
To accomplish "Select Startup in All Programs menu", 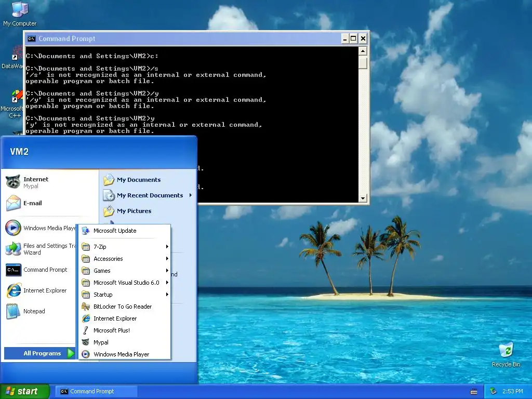I will pos(125,295).
